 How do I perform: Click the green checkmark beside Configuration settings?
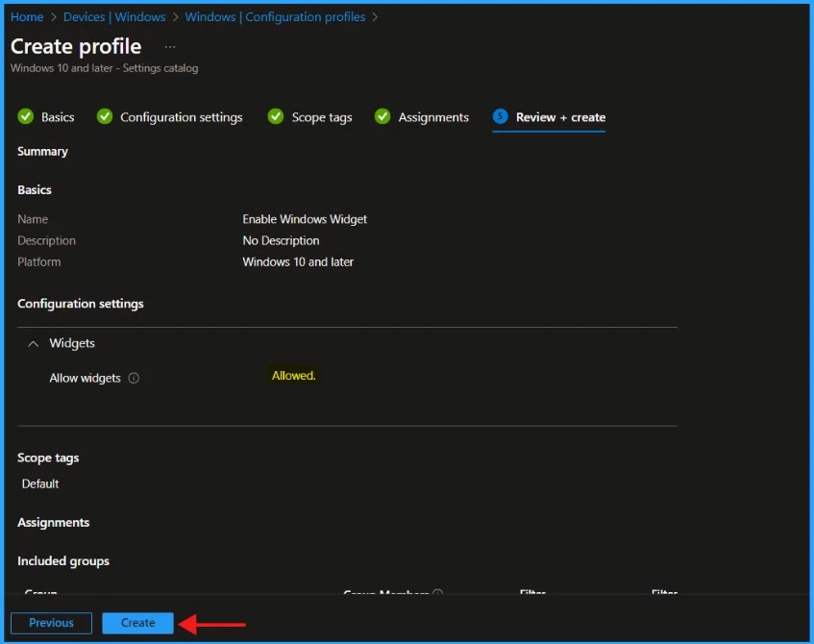point(105,116)
